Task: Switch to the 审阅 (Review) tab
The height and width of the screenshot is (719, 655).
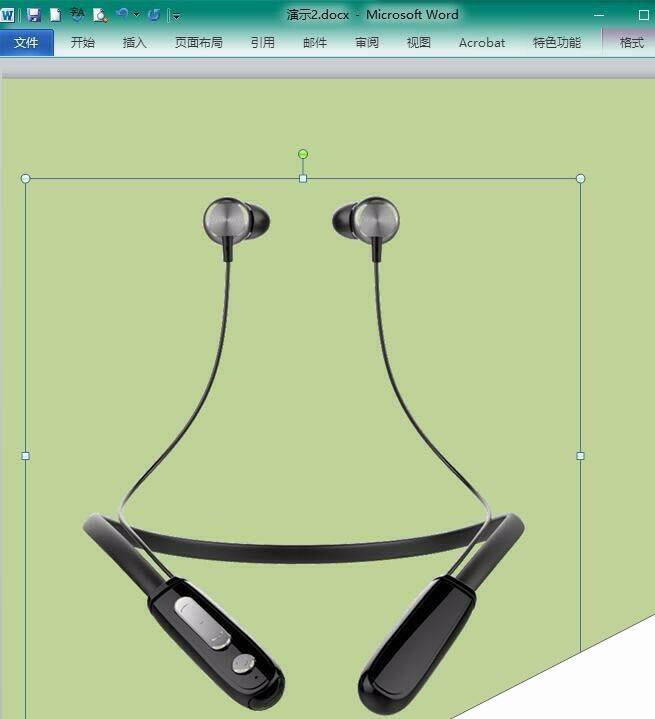Action: [x=367, y=43]
